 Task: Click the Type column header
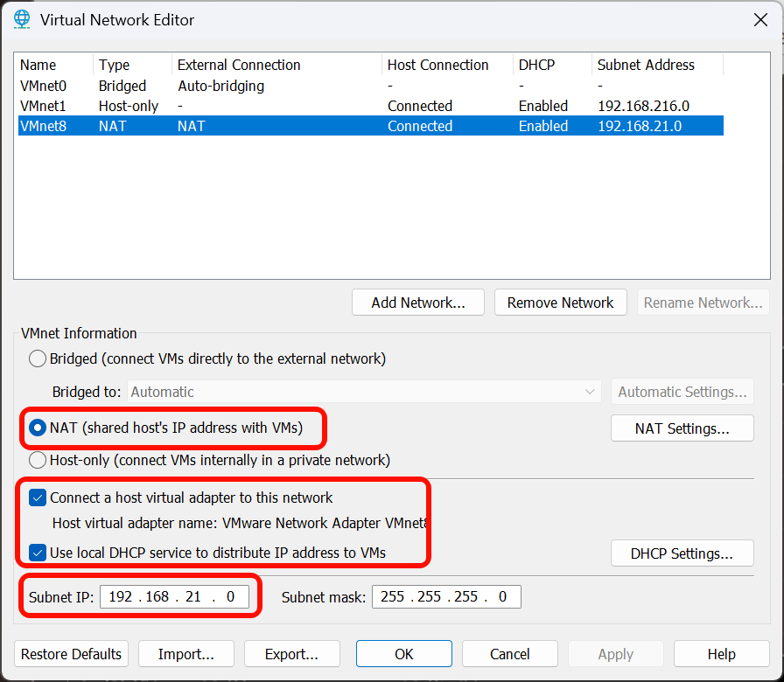coord(132,65)
